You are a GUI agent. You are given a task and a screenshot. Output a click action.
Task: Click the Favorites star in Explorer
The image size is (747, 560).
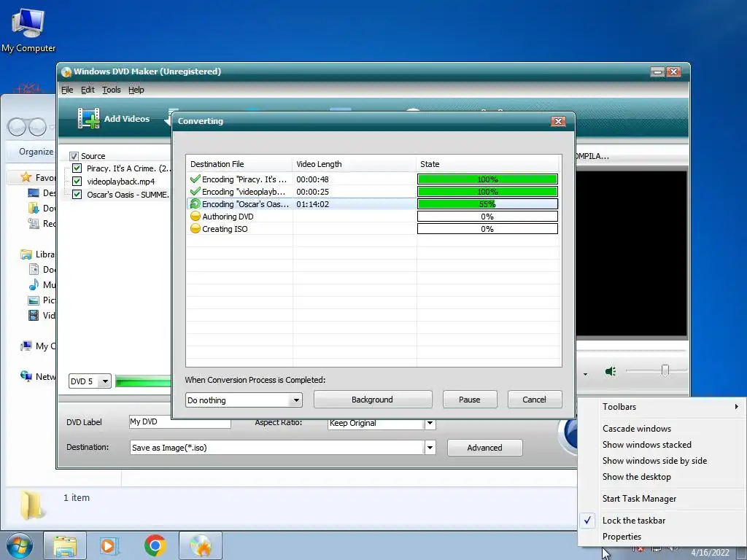point(26,178)
